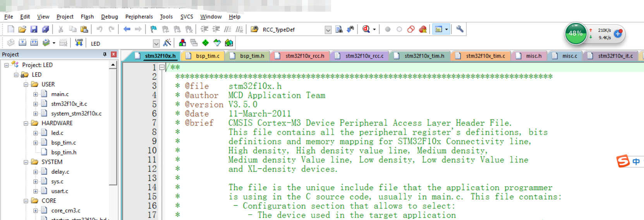
Task: Select system_stm32f10x.c in the project tree
Action: 76,114
